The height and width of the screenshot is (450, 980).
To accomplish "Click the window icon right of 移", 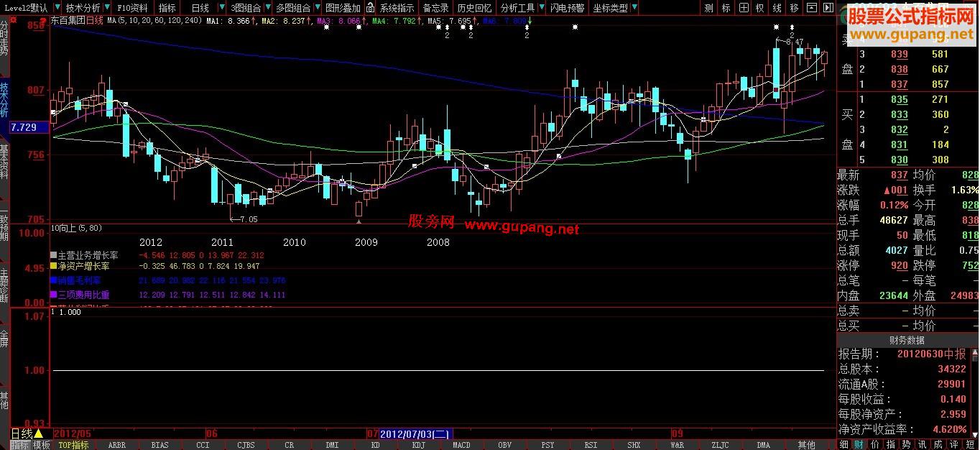I will [x=811, y=8].
